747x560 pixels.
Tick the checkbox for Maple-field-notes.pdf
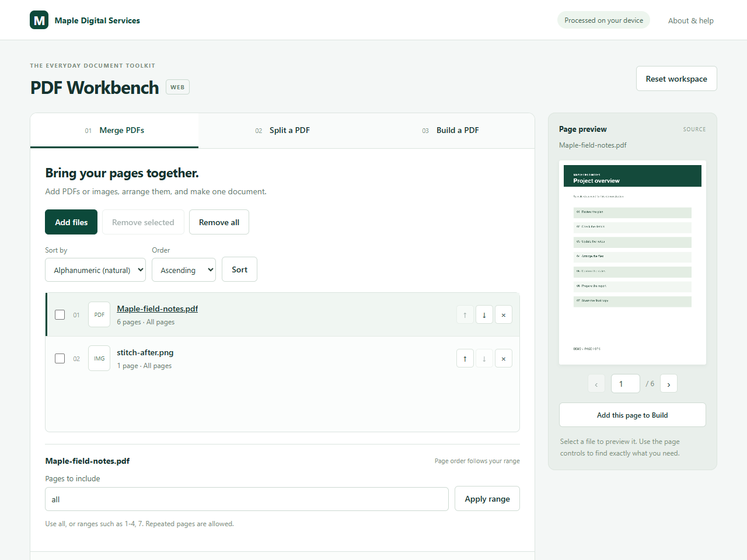(60, 314)
